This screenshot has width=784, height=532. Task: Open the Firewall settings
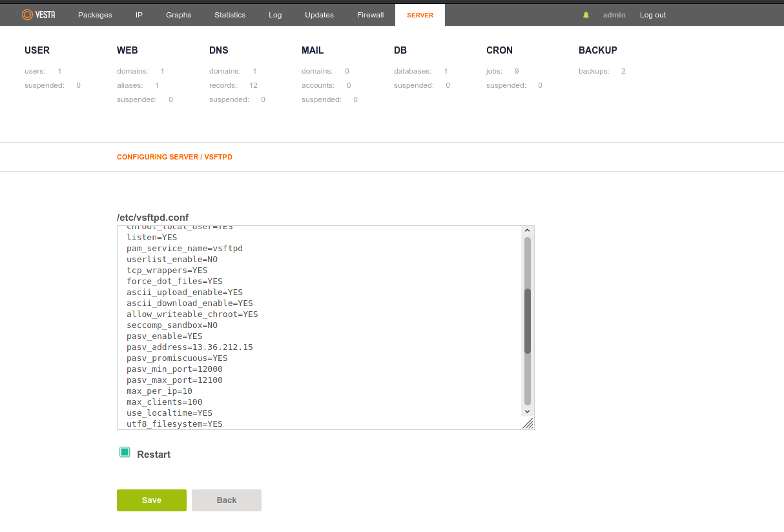(x=370, y=14)
